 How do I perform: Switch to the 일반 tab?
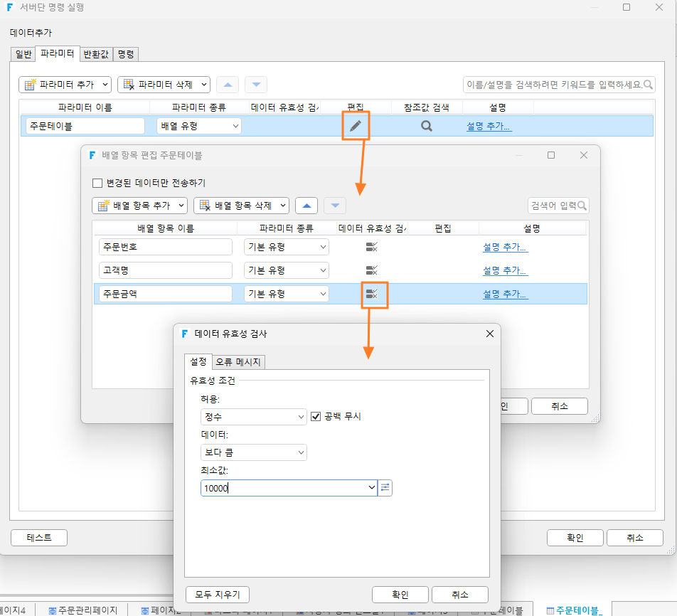coord(23,55)
